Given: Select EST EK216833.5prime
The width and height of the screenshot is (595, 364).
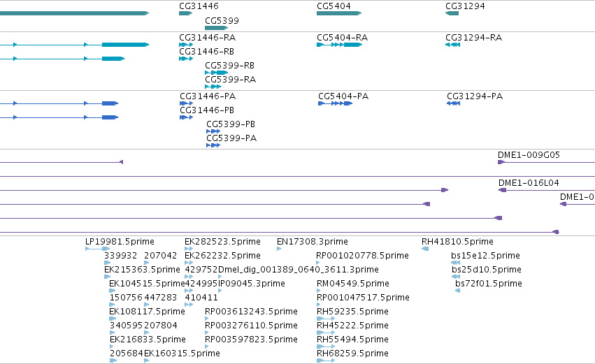Looking at the screenshot, I should click(x=148, y=340).
